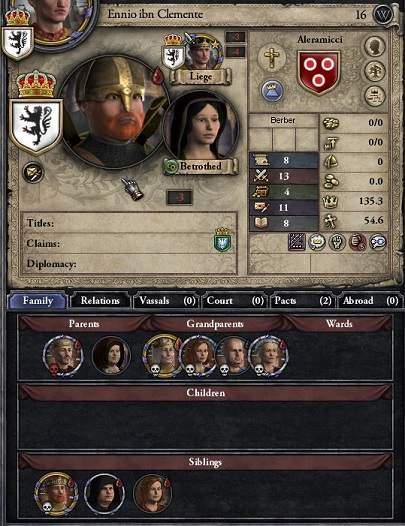Open diplomacy via the gauntlet hand icon
Screen dimensions: 405x526
point(133,189)
